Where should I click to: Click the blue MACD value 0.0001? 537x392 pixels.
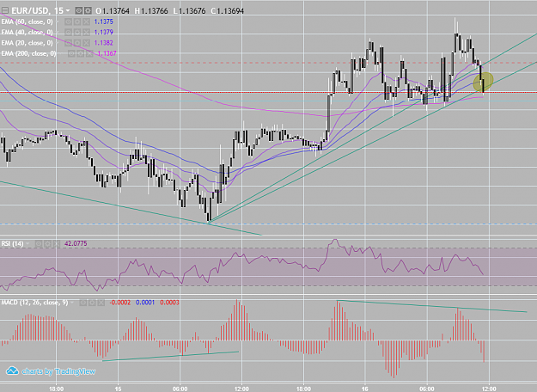point(145,303)
